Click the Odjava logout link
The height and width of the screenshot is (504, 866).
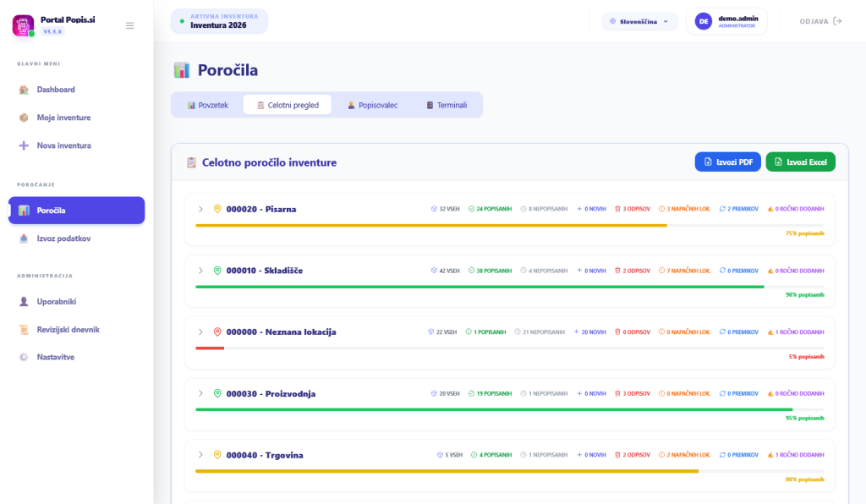click(x=820, y=21)
